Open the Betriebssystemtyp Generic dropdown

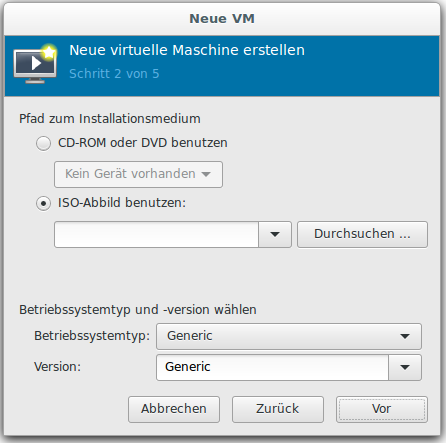coord(289,336)
